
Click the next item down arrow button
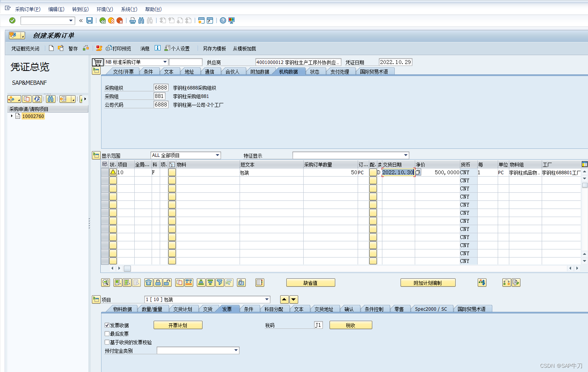294,300
